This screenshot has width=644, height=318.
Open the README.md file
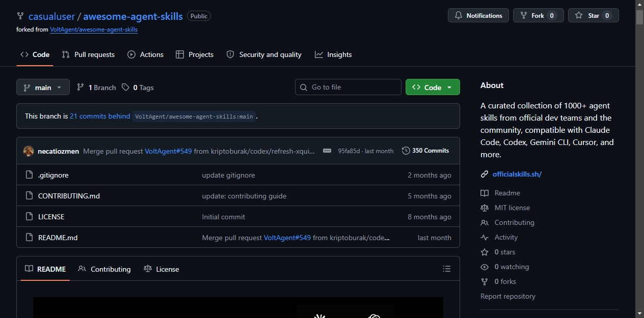[58, 238]
